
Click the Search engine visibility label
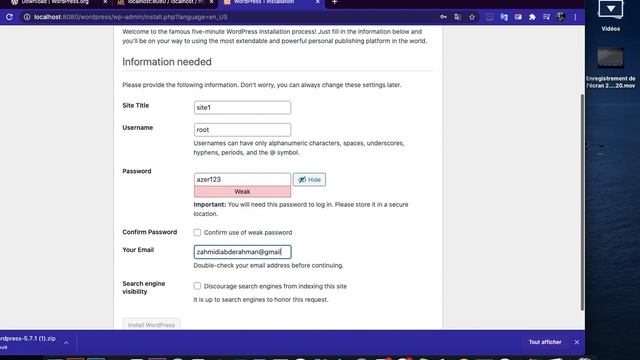(144, 287)
